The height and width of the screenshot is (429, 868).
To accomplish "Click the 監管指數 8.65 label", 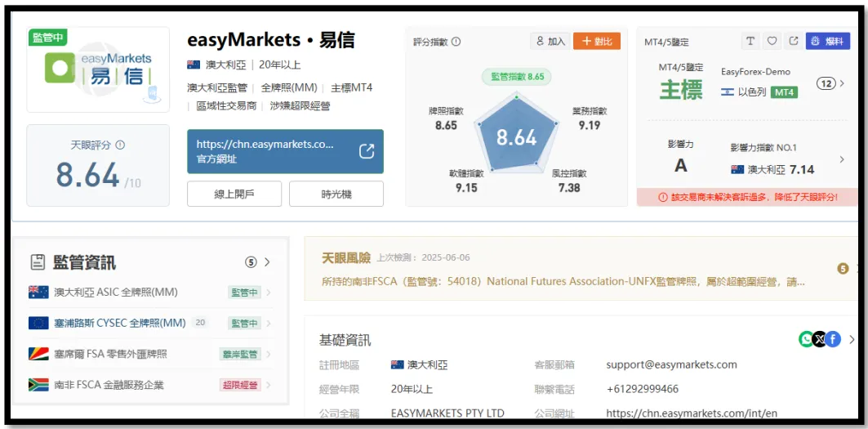I will [517, 77].
